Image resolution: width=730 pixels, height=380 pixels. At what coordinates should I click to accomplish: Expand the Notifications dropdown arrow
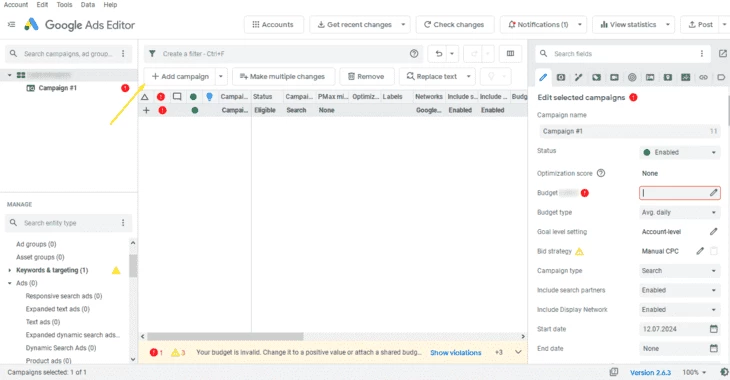580,25
